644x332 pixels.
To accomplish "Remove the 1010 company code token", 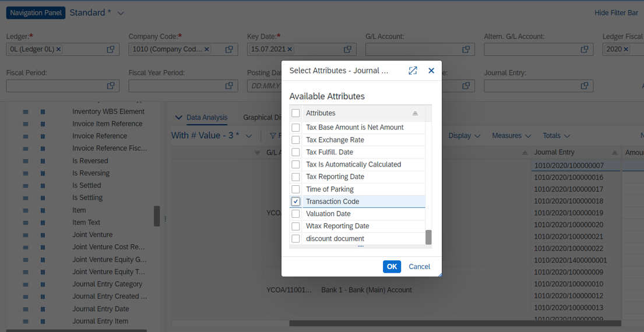I will click(x=206, y=50).
